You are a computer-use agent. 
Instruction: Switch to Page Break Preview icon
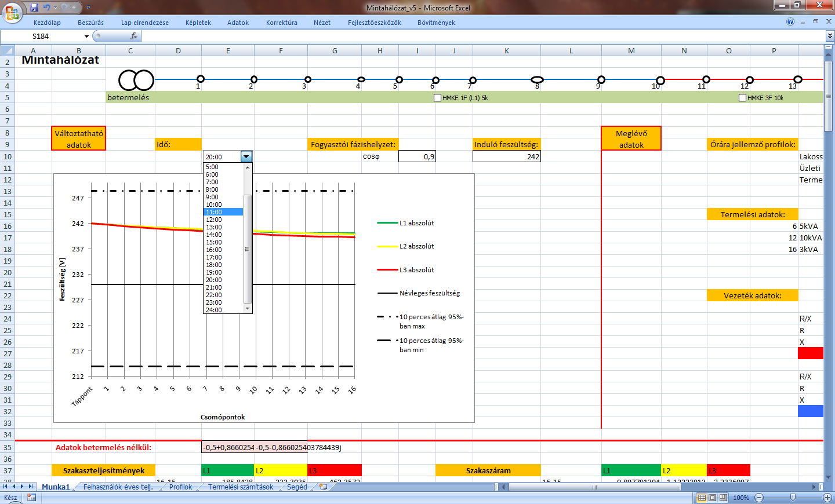723,498
